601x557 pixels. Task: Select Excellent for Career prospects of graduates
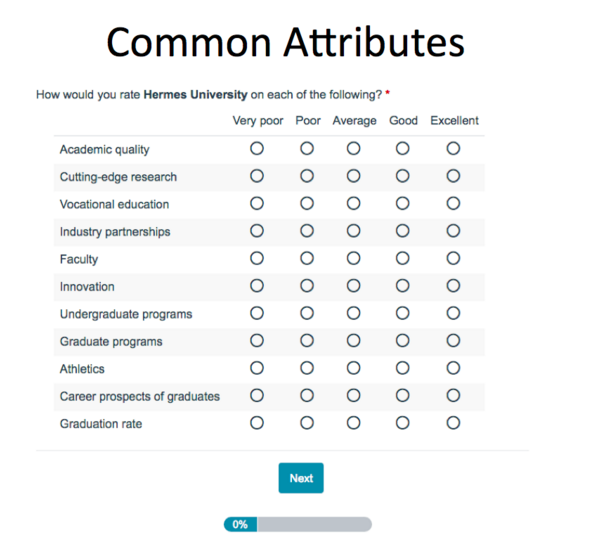click(x=453, y=396)
